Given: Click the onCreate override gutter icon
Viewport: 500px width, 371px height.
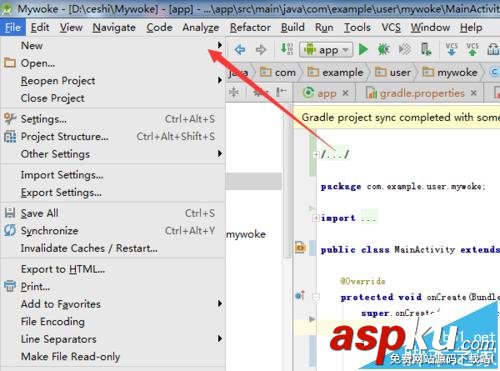Looking at the screenshot, I should pos(300,295).
